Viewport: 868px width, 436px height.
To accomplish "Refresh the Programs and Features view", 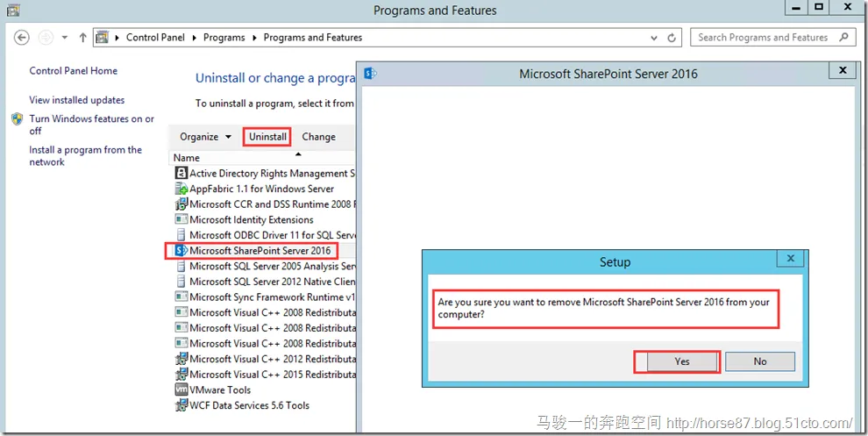I will pyautogui.click(x=672, y=39).
